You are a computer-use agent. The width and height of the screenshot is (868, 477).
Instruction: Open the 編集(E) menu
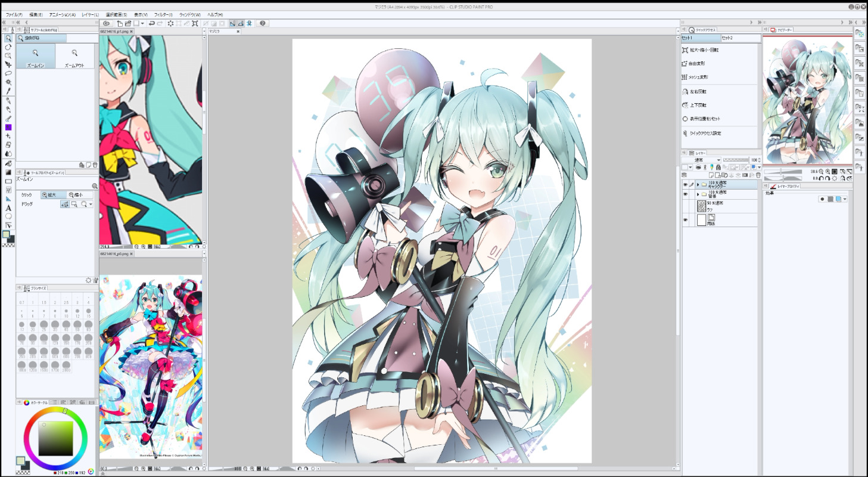pos(36,14)
